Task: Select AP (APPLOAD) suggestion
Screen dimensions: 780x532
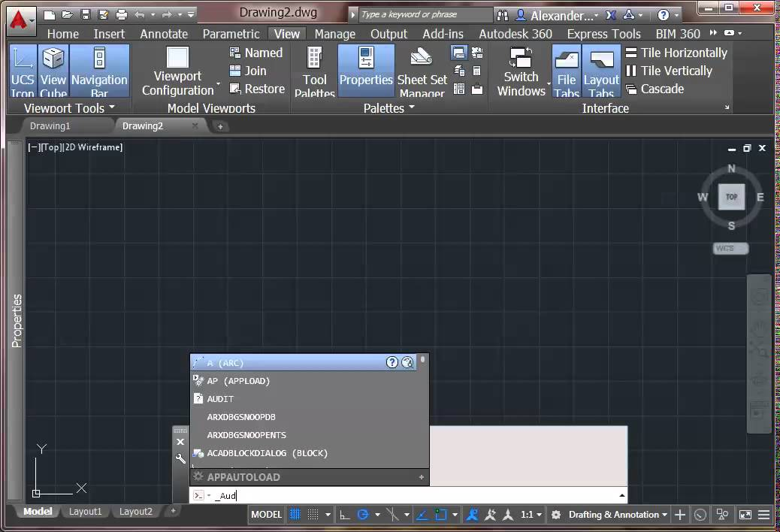Action: pos(304,381)
